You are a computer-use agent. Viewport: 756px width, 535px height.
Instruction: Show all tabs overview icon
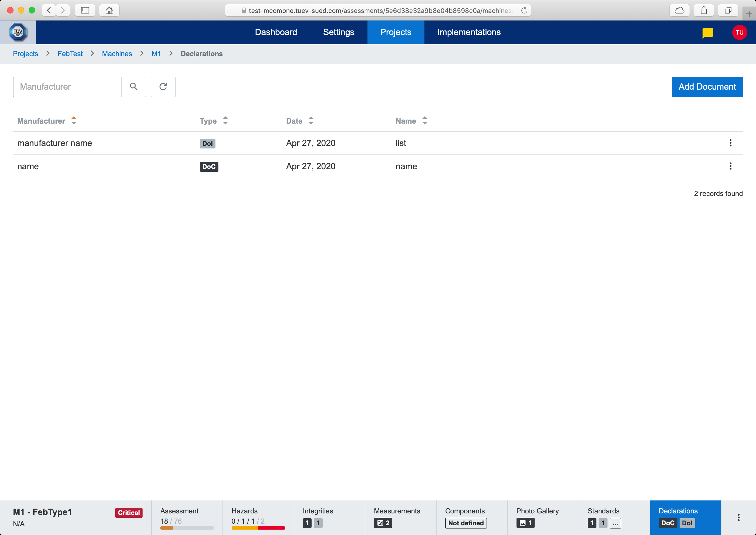click(x=728, y=10)
